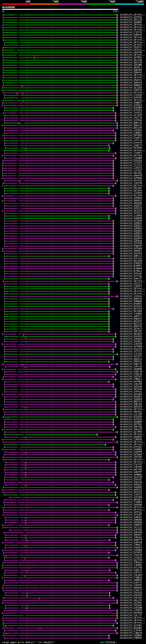146x644 pixels.
Task: Click the green ~80% identity legend segment
Action: [101, 4]
